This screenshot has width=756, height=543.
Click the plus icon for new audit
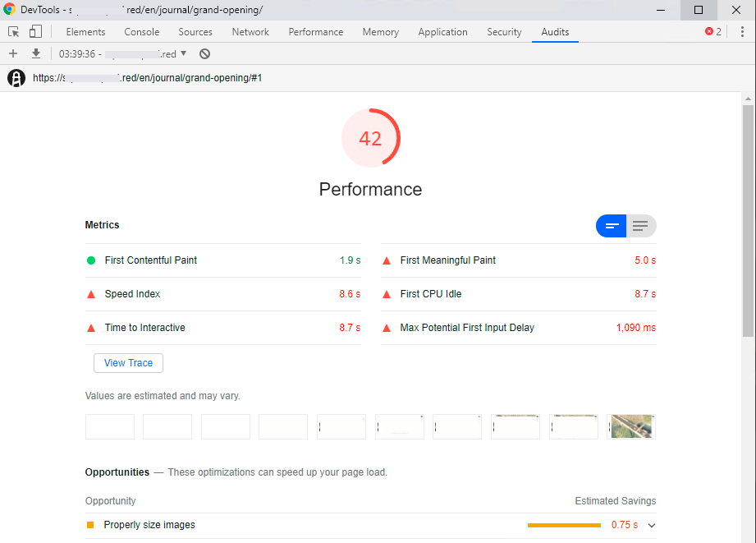(13, 53)
